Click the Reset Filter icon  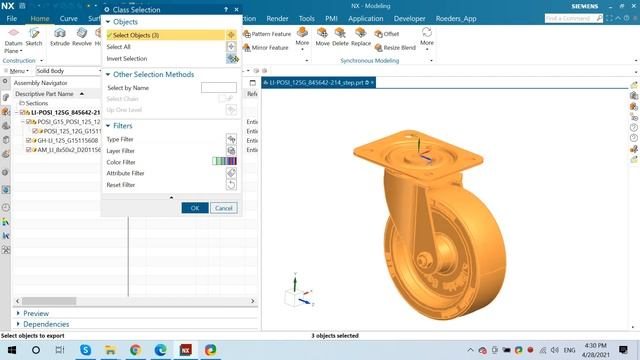click(x=231, y=184)
